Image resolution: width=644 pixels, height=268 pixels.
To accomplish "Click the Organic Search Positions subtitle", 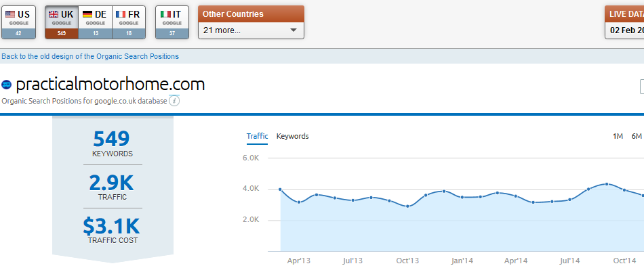I will (x=84, y=101).
